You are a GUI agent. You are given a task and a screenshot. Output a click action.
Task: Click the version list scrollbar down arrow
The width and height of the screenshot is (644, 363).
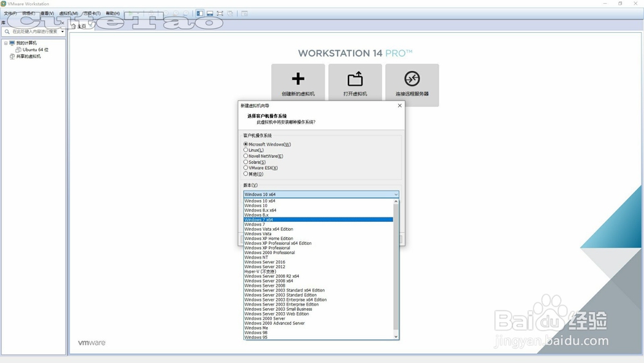pos(396,337)
